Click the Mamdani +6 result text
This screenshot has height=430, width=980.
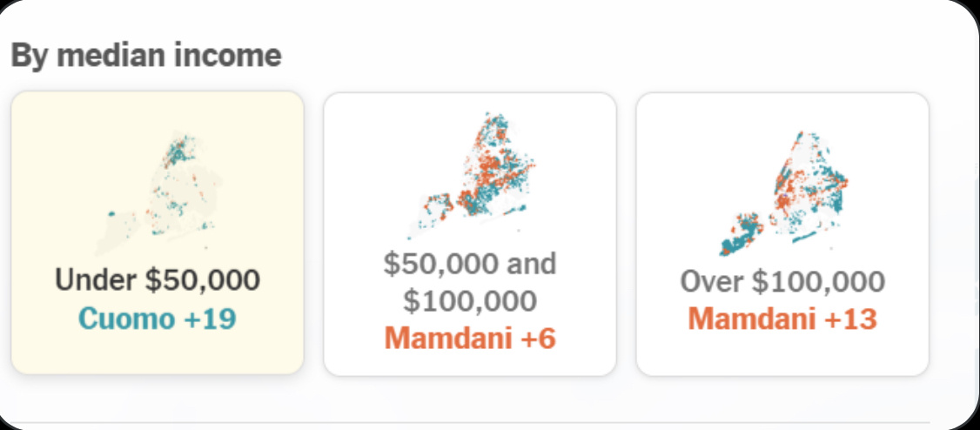pyautogui.click(x=470, y=338)
